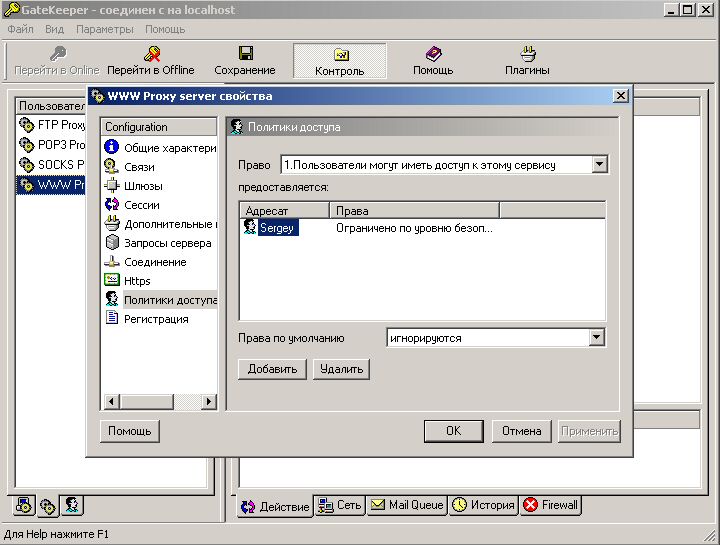Click the Добавить button
Viewport: 720px width, 545px height.
[x=272, y=369]
